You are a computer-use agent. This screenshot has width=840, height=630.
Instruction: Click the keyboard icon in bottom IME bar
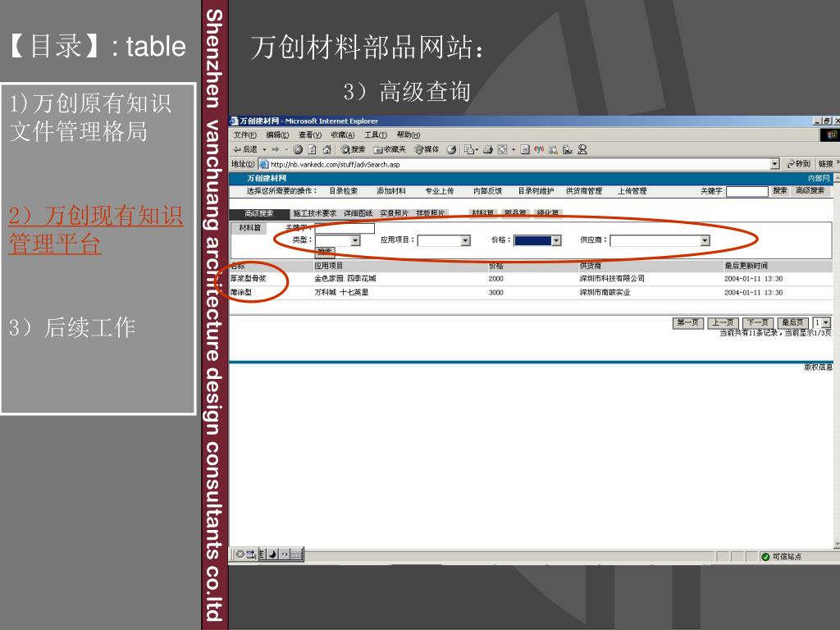coord(297,554)
